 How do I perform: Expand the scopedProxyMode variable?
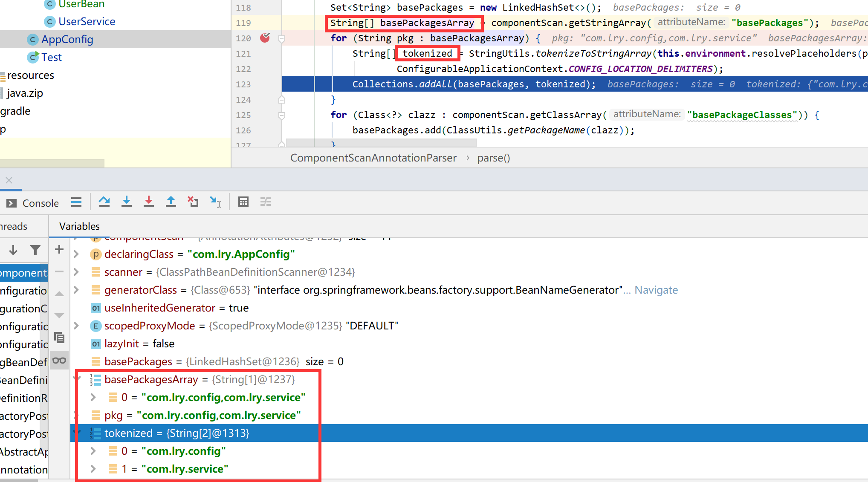[x=76, y=326]
